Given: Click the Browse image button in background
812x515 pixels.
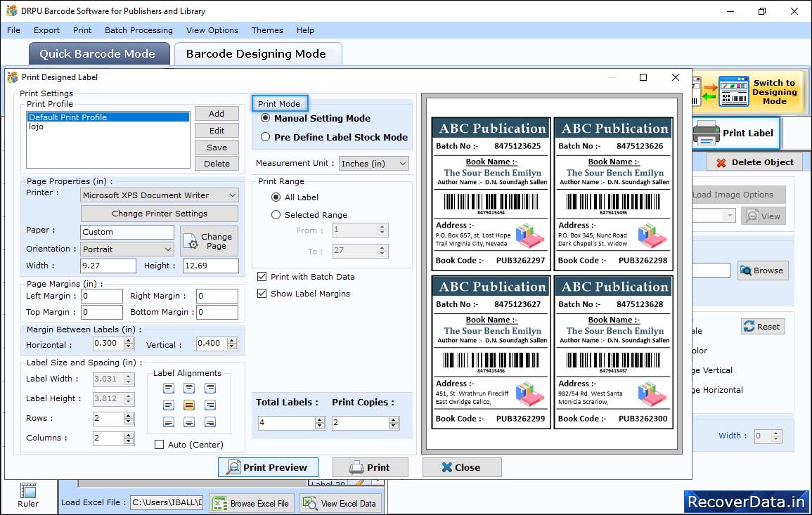Looking at the screenshot, I should pos(762,270).
